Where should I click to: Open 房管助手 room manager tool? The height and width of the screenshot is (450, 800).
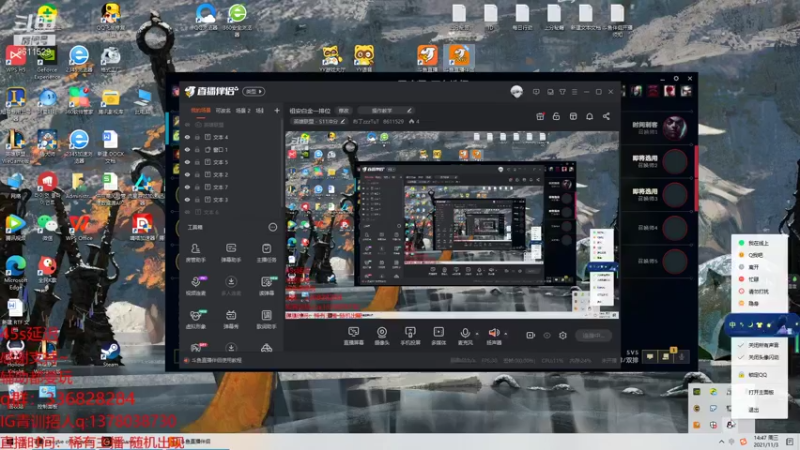[x=195, y=253]
